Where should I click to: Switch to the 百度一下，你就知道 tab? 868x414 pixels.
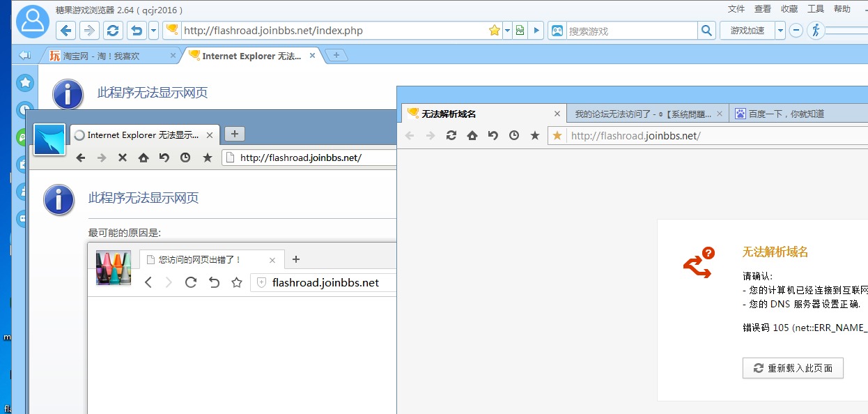pos(798,114)
